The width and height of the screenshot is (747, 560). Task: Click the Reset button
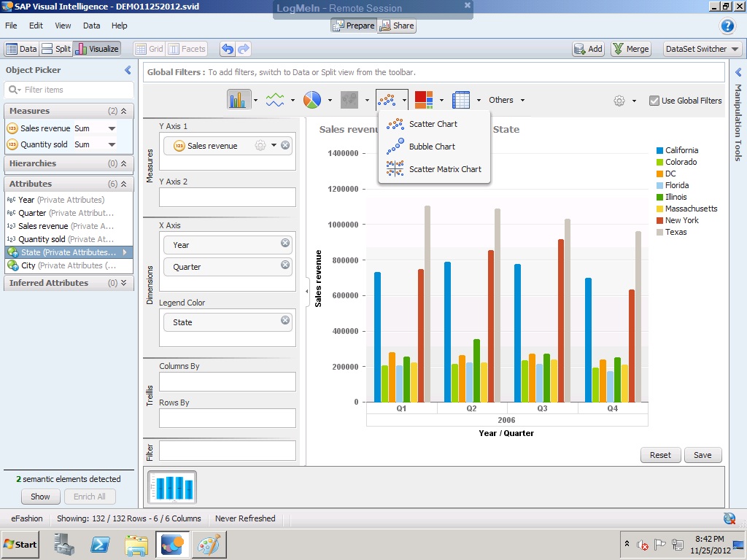[660, 455]
